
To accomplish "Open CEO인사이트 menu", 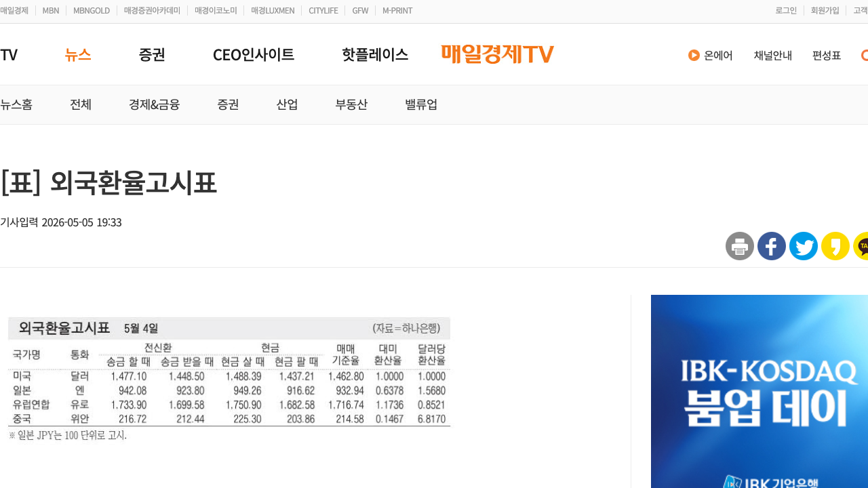I will (254, 55).
